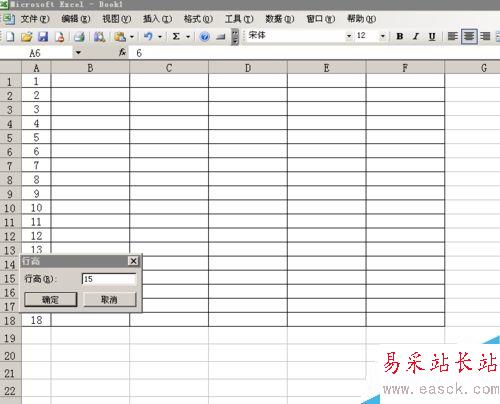Toggle Align Left
This screenshot has height=404, width=500.
tap(453, 36)
